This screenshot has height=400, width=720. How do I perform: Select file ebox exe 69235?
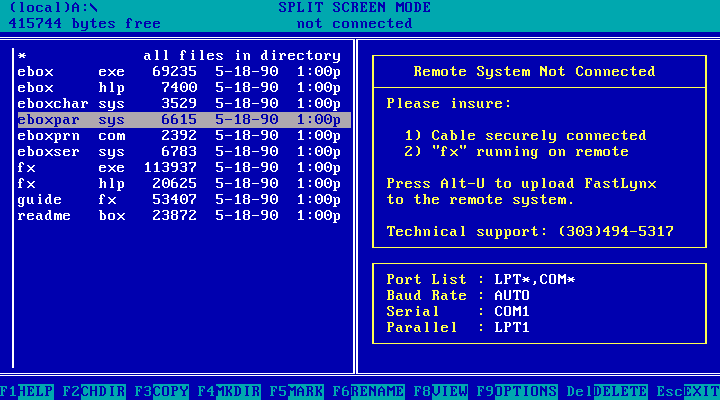point(180,72)
